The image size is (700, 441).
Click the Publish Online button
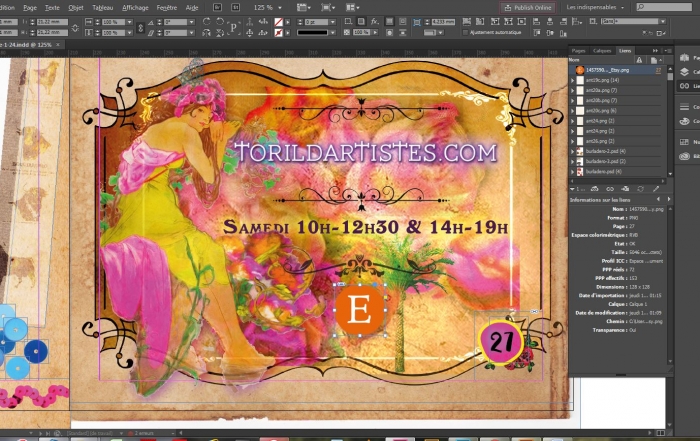pyautogui.click(x=528, y=8)
